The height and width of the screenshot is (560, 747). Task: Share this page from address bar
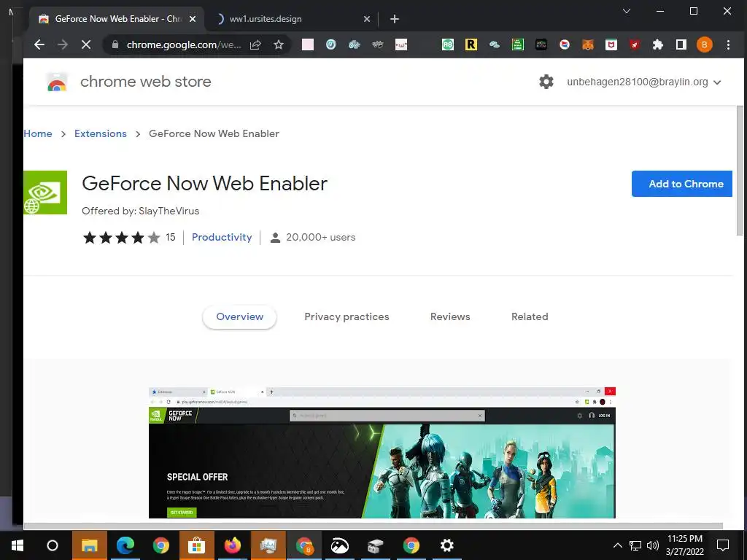click(255, 44)
